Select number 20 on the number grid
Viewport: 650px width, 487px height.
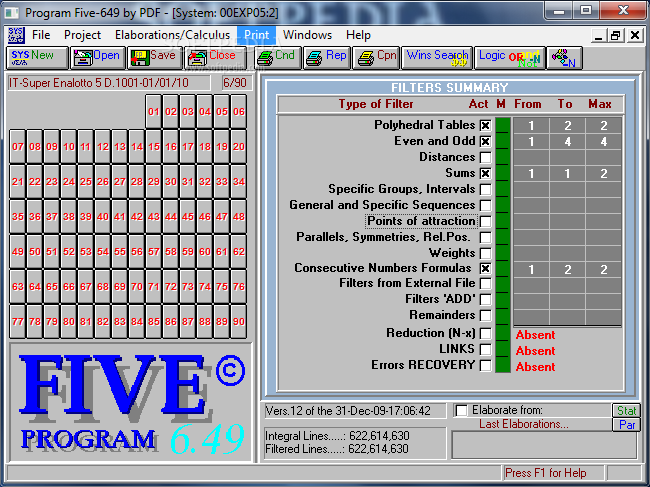tap(239, 146)
